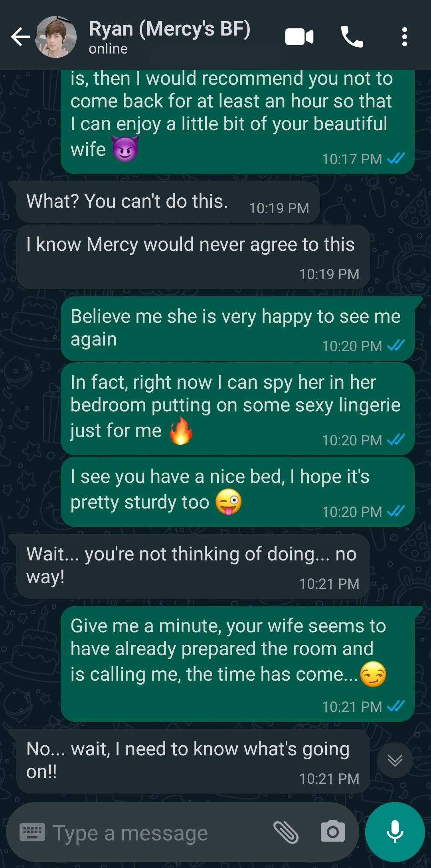Open the keyboard/emoji switcher icon
Image resolution: width=431 pixels, height=868 pixels.
pyautogui.click(x=32, y=832)
